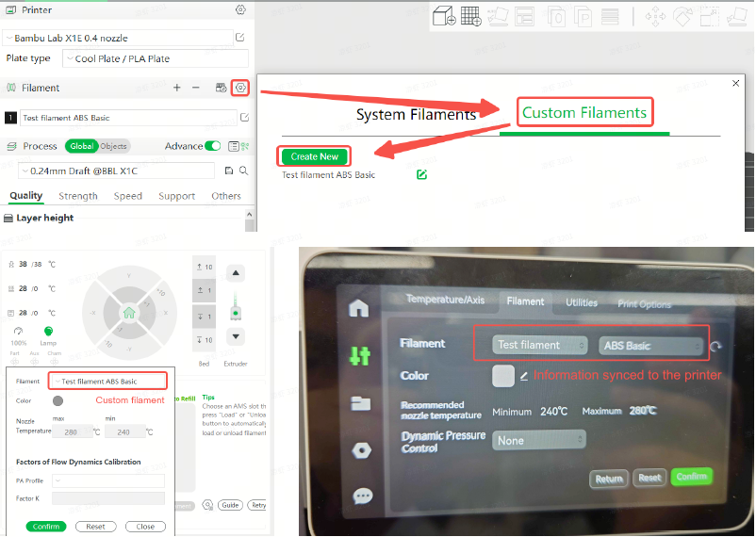The width and height of the screenshot is (756, 537).
Task: Tap Return on printer touchscreen
Action: pyautogui.click(x=608, y=479)
